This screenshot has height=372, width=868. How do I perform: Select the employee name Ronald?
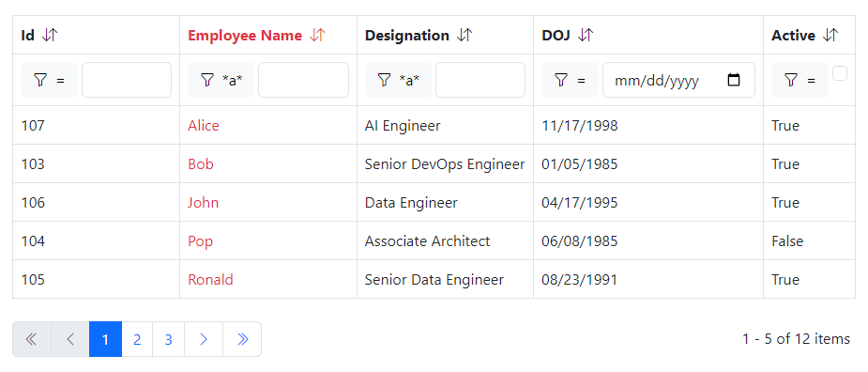210,279
